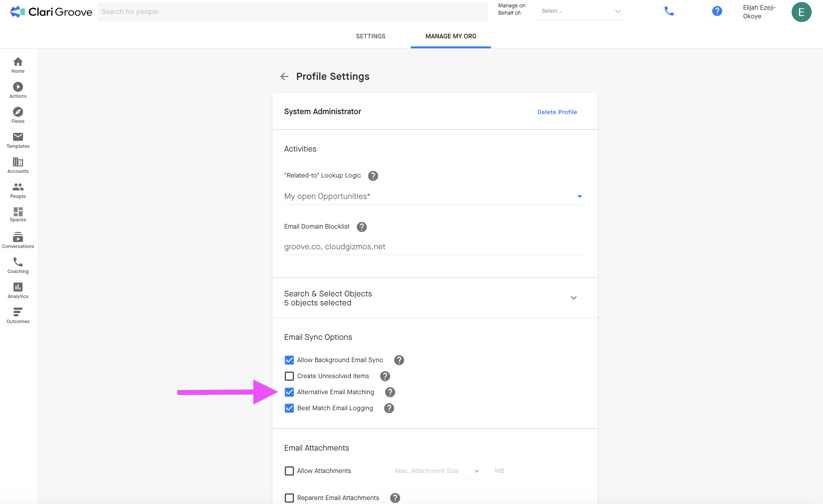The width and height of the screenshot is (823, 504).
Task: Open Templates in the sidebar
Action: (18, 140)
